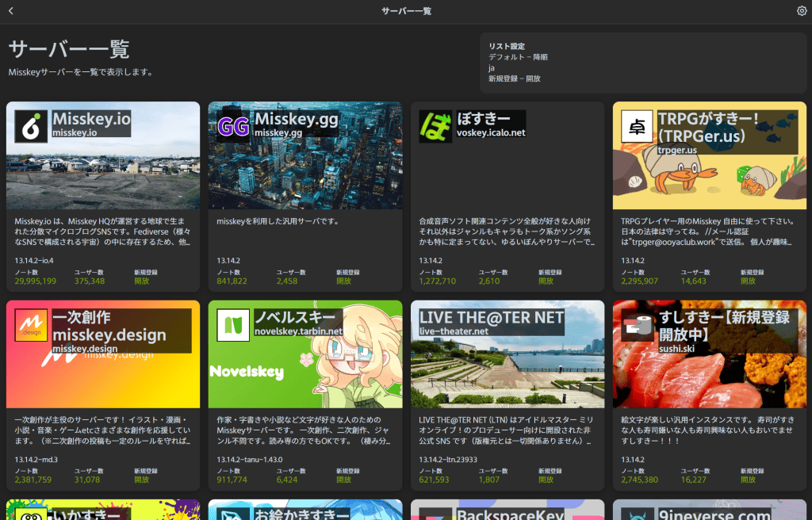Click the misskey.design orange logo icon

pyautogui.click(x=31, y=325)
